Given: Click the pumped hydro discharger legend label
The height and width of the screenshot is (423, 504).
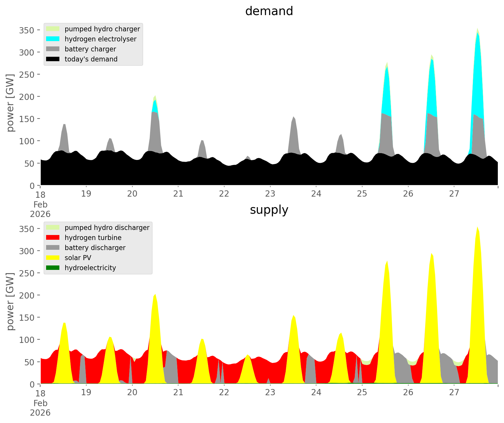Looking at the screenshot, I should pyautogui.click(x=107, y=228).
